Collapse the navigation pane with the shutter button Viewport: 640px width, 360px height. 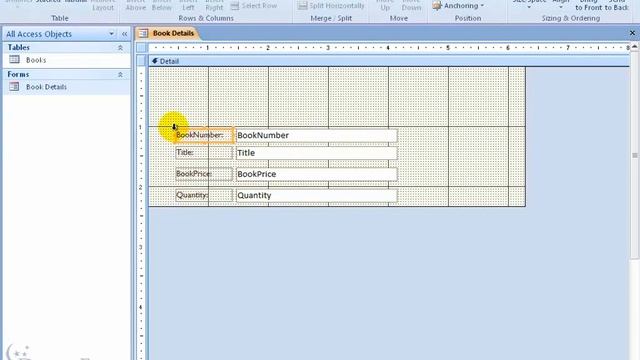pos(124,34)
